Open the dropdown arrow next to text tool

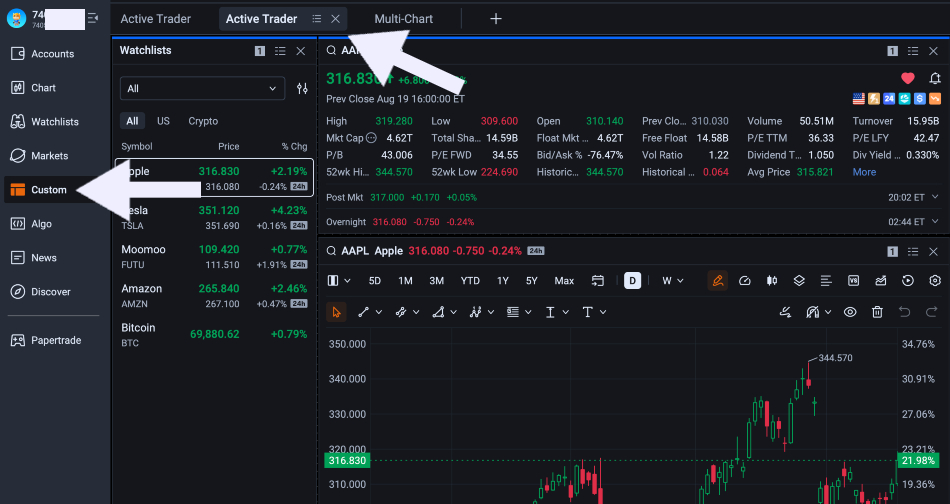pos(603,312)
